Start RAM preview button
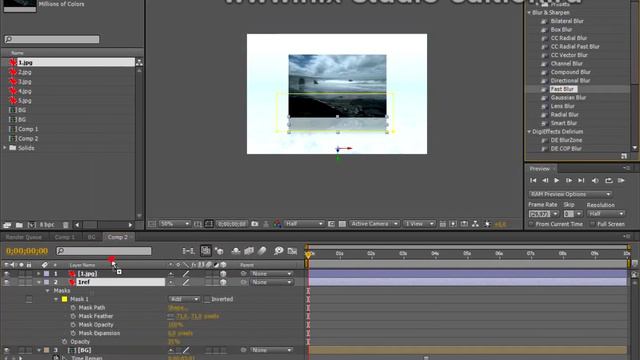This screenshot has height=360, width=640. click(621, 180)
